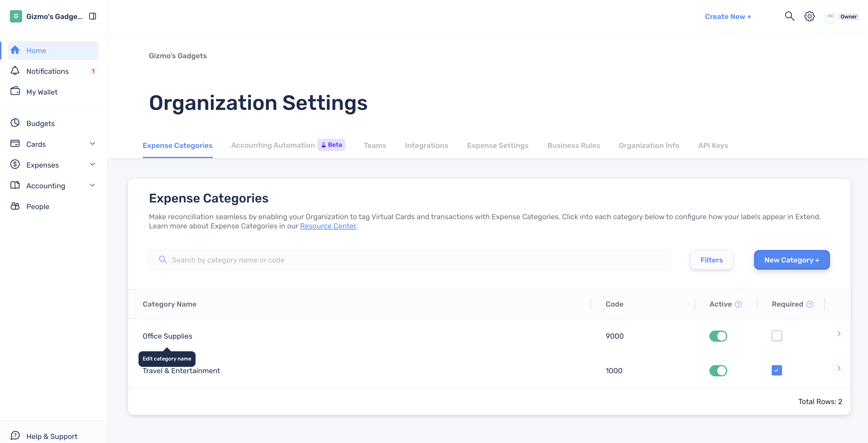Click the Required column help icon
Screen dimensions: 868x443
(x=810, y=304)
